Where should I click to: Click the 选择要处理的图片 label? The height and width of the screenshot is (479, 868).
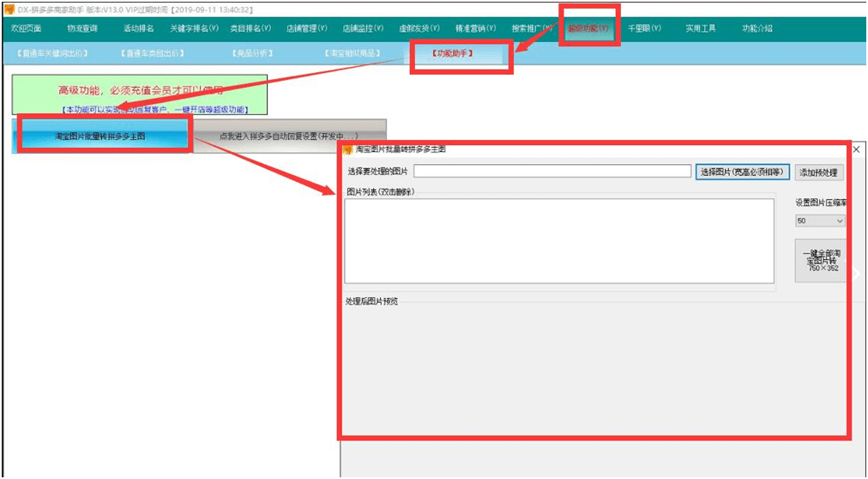tap(377, 172)
